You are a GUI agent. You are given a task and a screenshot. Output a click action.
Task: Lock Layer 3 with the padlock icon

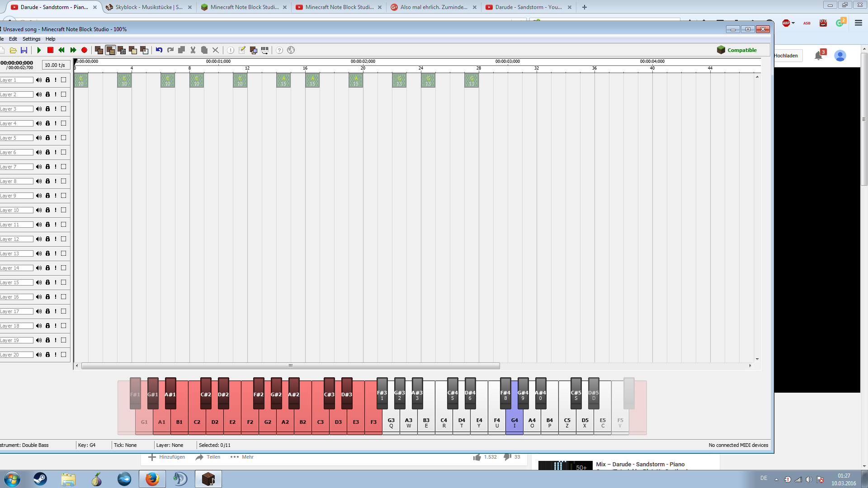coord(47,109)
